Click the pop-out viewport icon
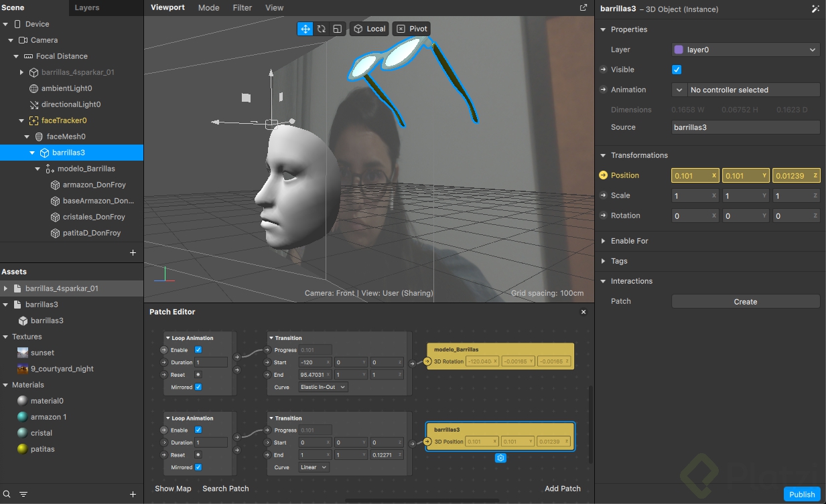The width and height of the screenshot is (826, 504). click(583, 8)
